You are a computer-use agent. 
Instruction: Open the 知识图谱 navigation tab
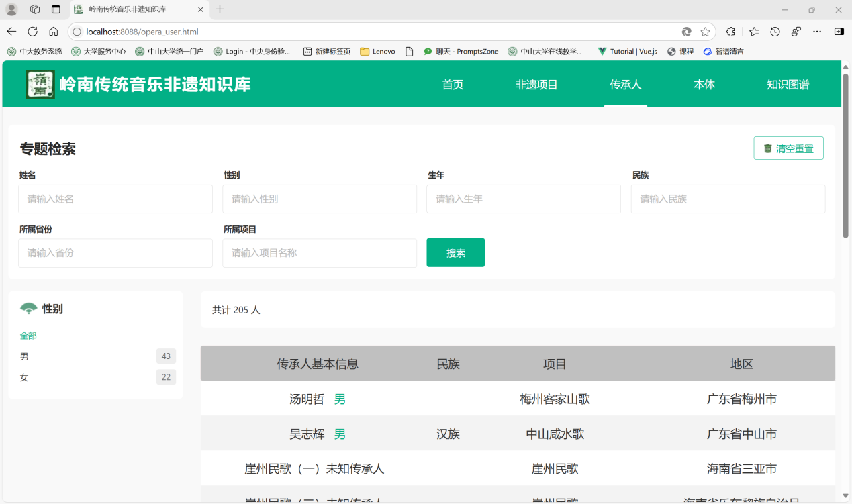788,85
